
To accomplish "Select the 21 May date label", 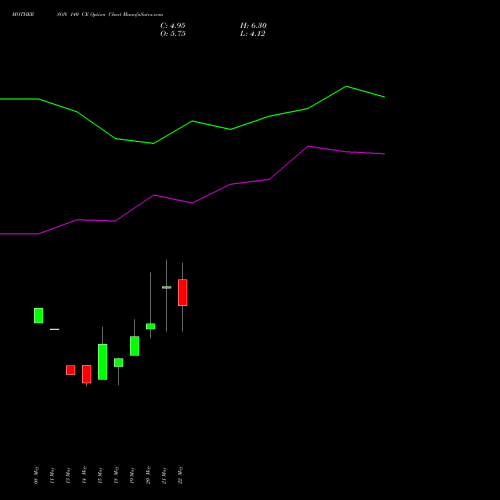I will (164, 475).
